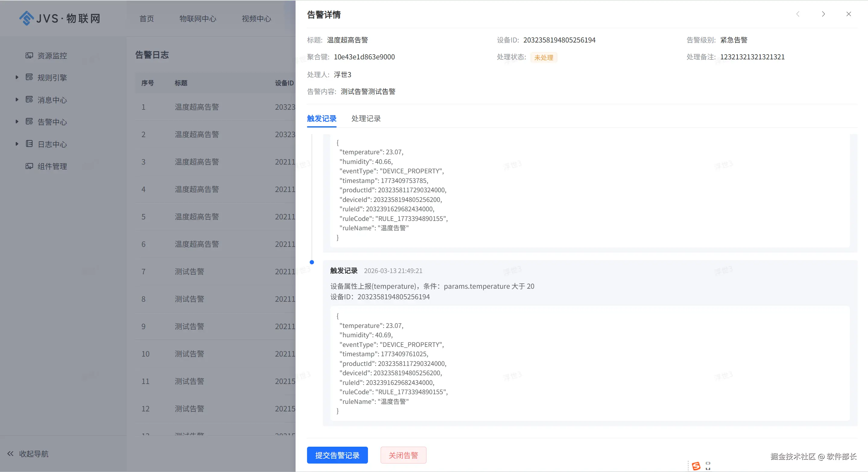Expand the 规则引擎 tree arrow
Image resolution: width=868 pixels, height=472 pixels.
(x=17, y=77)
